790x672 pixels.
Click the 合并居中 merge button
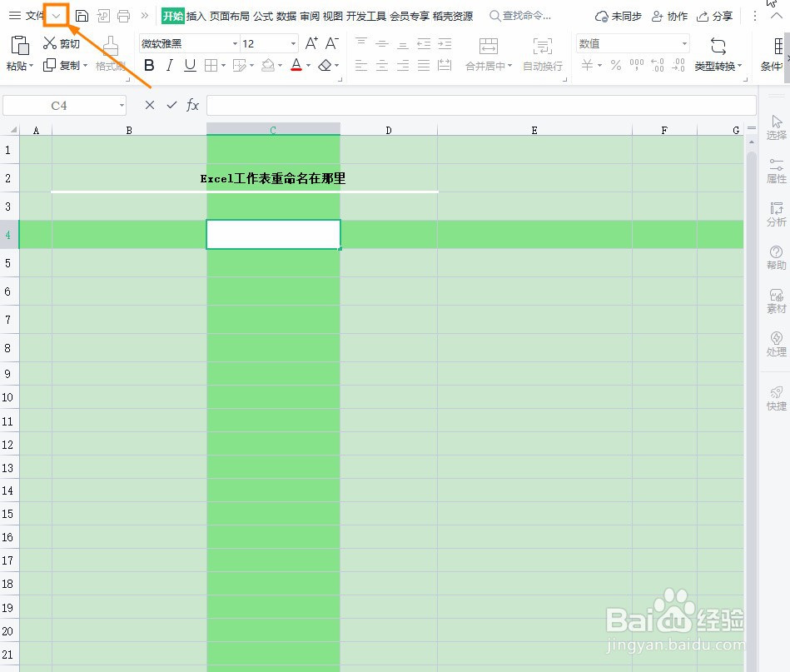[x=488, y=54]
